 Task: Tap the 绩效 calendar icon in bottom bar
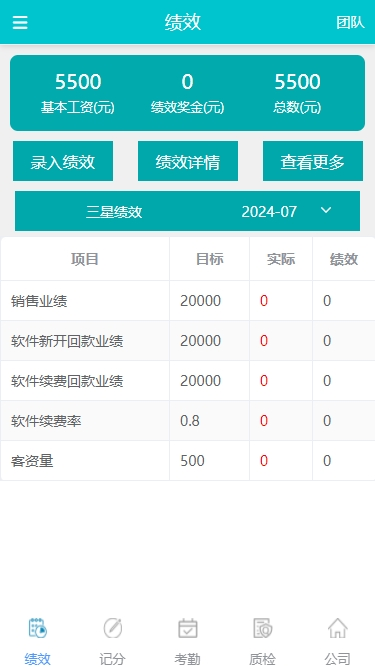click(38, 628)
